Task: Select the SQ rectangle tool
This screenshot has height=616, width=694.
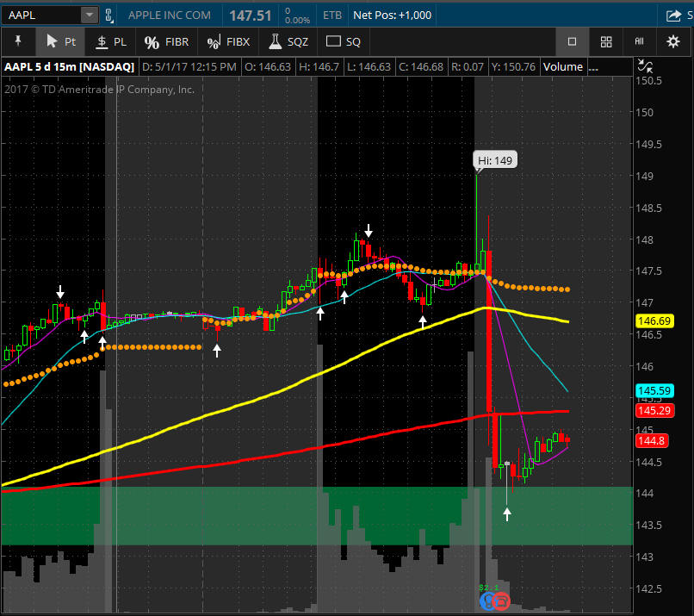Action: point(343,41)
